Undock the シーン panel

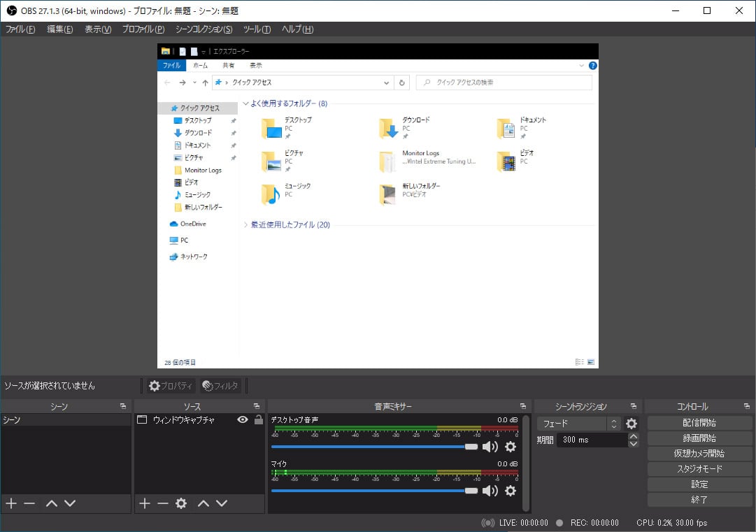click(123, 406)
